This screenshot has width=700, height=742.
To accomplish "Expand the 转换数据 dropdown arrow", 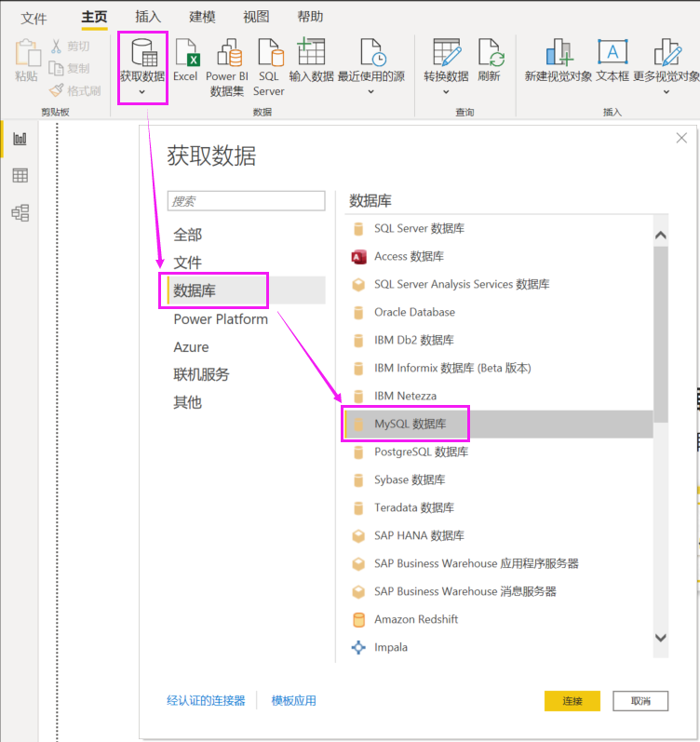I will [446, 92].
